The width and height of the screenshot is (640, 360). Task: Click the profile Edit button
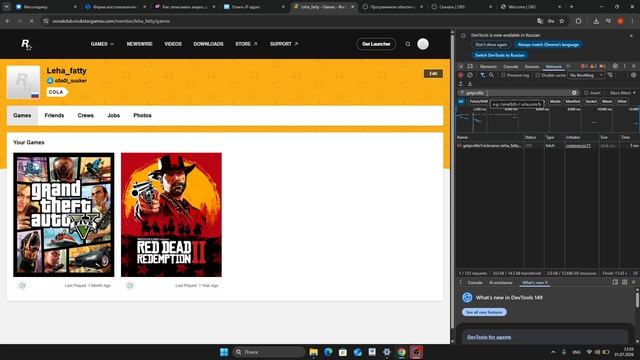pos(433,73)
